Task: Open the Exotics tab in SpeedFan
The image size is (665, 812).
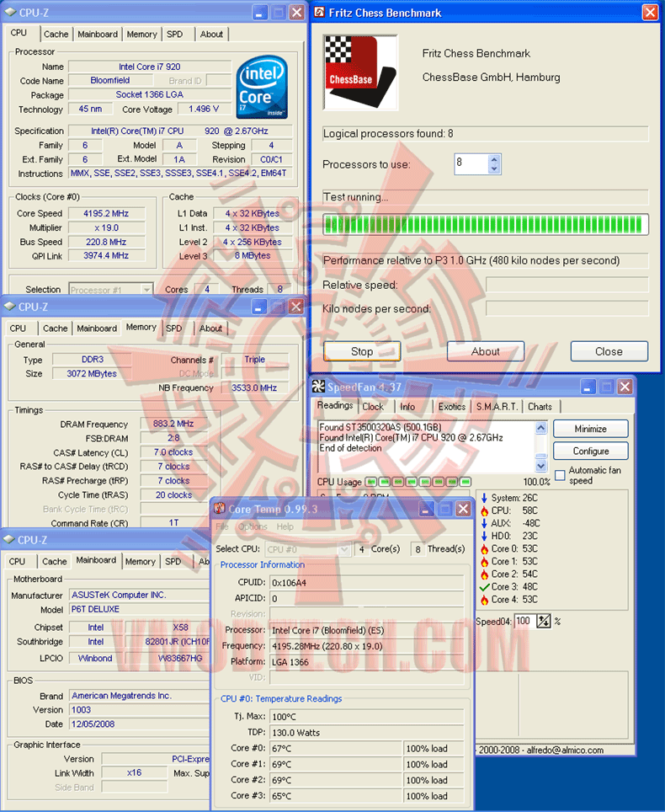Action: click(452, 407)
